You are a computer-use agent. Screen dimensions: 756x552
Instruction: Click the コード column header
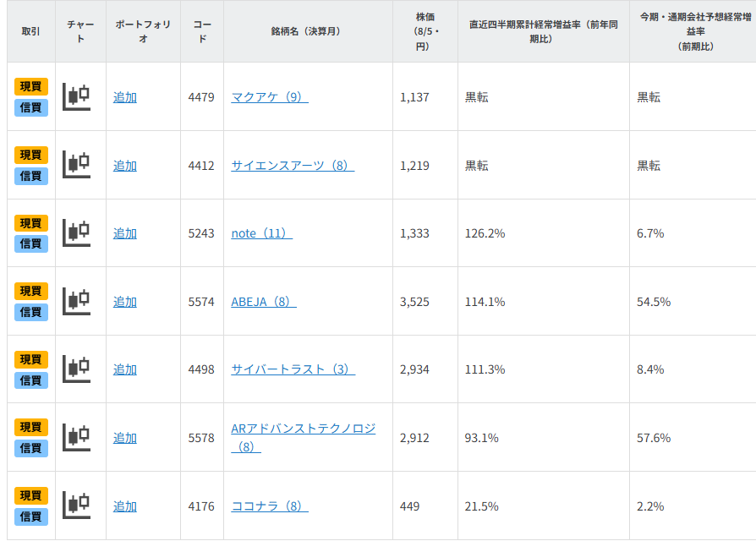[202, 31]
